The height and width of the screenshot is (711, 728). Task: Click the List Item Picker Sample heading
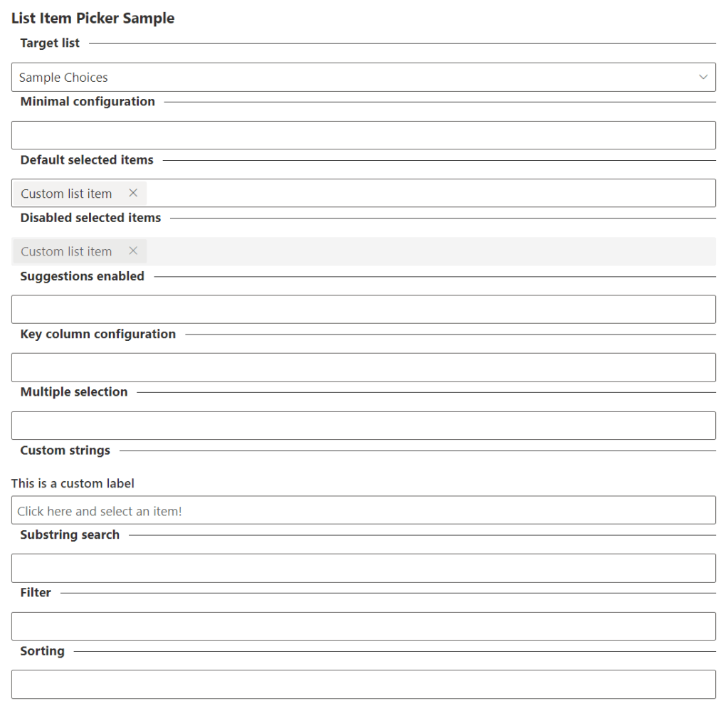93,19
